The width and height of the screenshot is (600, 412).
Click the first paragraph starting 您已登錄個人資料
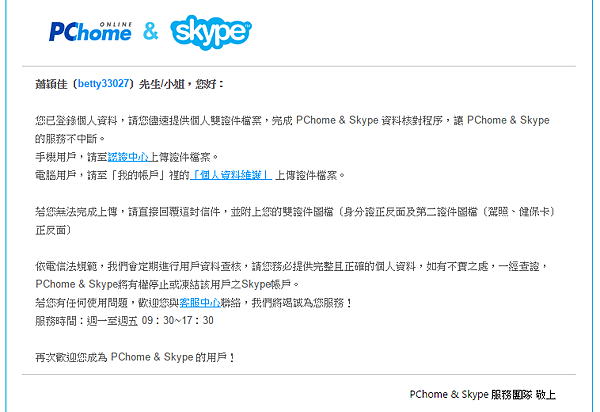pyautogui.click(x=292, y=129)
